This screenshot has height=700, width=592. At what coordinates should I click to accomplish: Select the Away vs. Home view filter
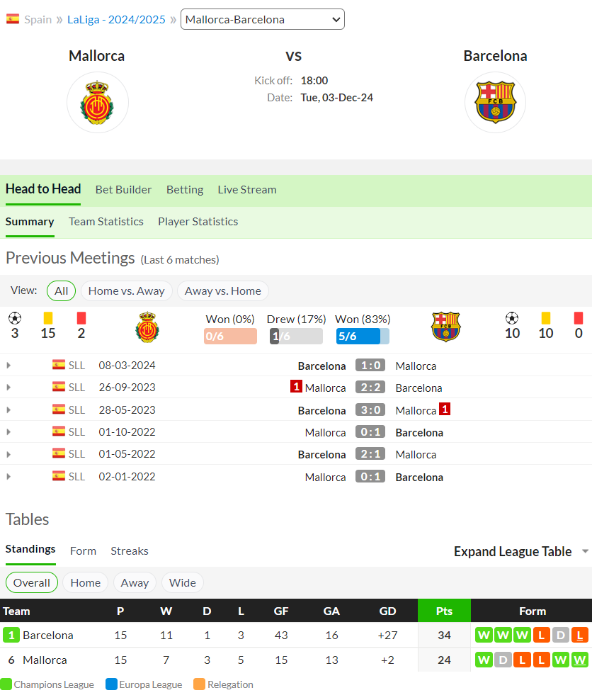click(x=222, y=291)
